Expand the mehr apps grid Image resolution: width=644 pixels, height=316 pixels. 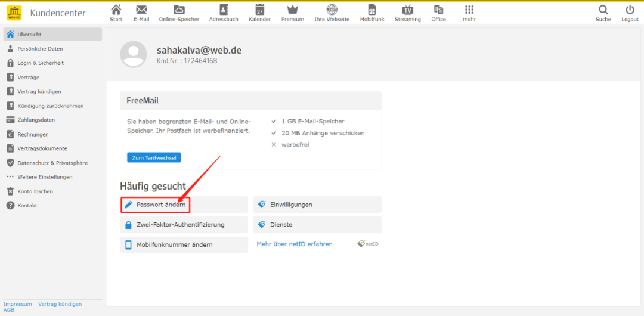click(x=469, y=10)
